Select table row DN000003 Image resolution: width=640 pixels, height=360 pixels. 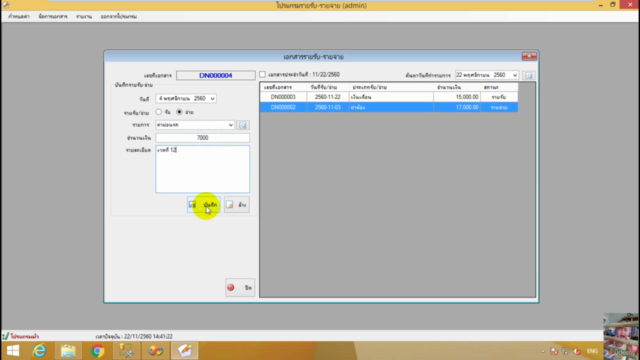tap(389, 97)
